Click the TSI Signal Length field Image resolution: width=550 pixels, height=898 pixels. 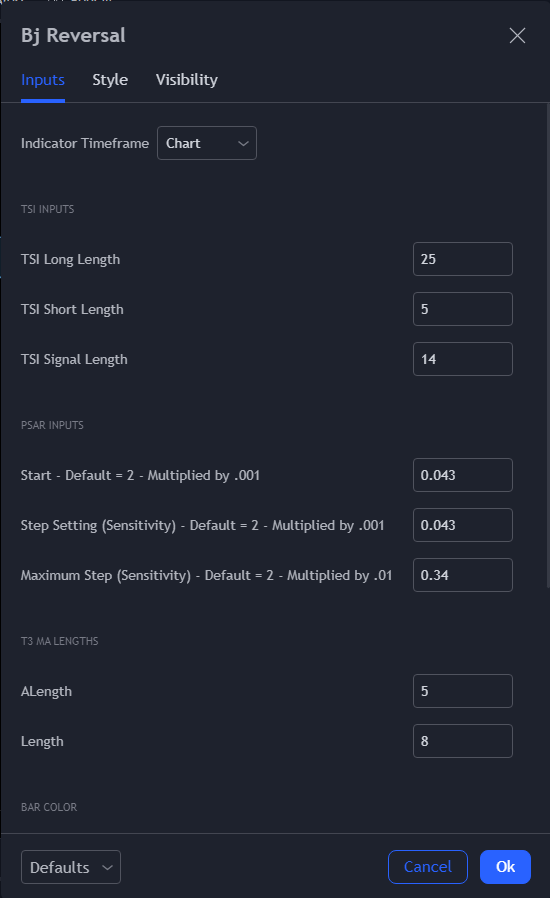tap(463, 359)
